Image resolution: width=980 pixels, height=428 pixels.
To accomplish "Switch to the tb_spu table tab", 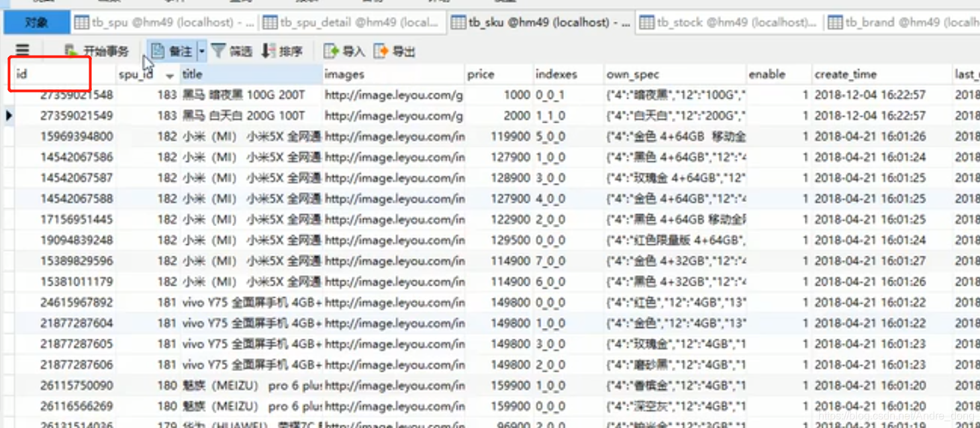I will click(x=164, y=22).
